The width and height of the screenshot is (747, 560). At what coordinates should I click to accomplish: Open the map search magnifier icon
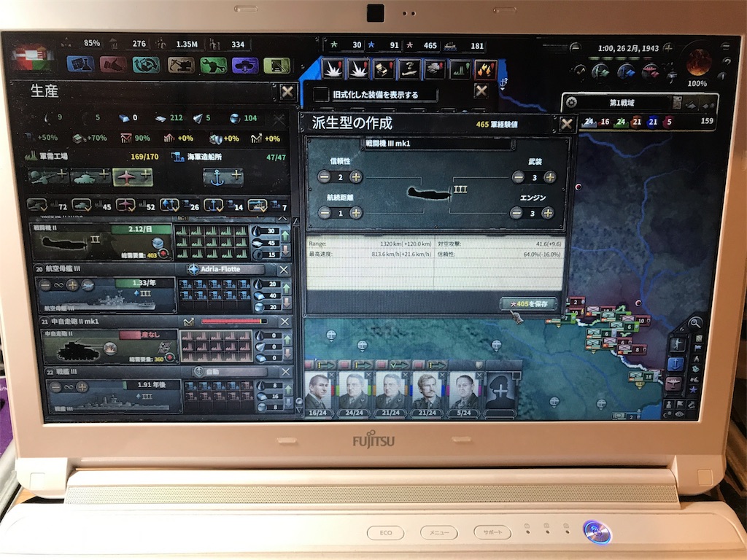click(x=695, y=323)
